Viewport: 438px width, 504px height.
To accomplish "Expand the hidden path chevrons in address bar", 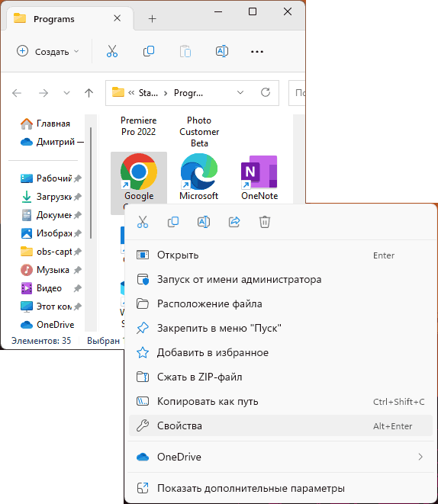I will [131, 93].
